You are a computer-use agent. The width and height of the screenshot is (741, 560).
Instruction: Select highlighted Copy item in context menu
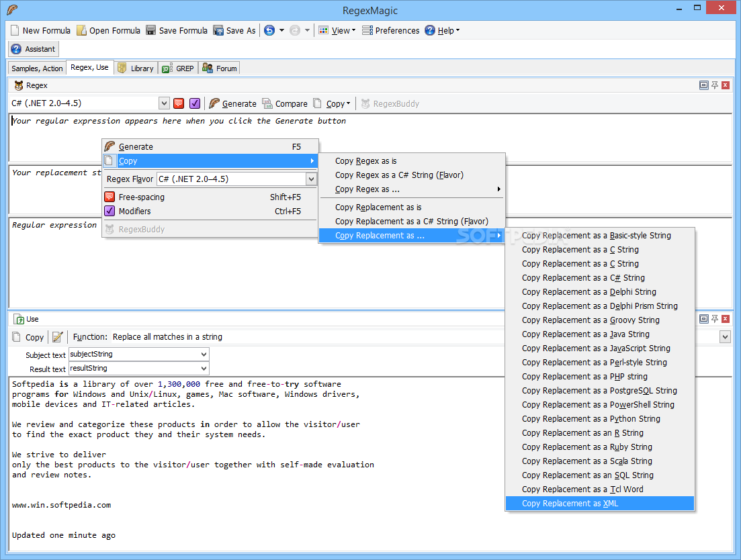coord(210,161)
